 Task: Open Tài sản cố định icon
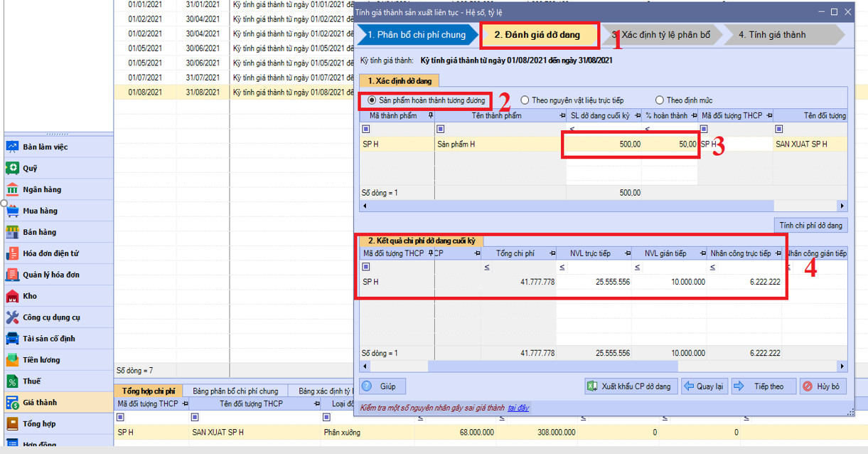pyautogui.click(x=12, y=339)
